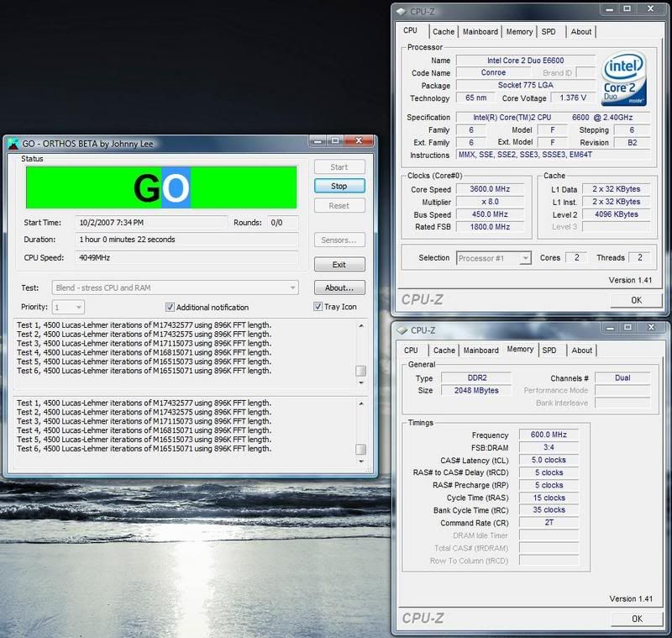Minimize the upper CPU-Z window
672x638 pixels.
(x=609, y=9)
